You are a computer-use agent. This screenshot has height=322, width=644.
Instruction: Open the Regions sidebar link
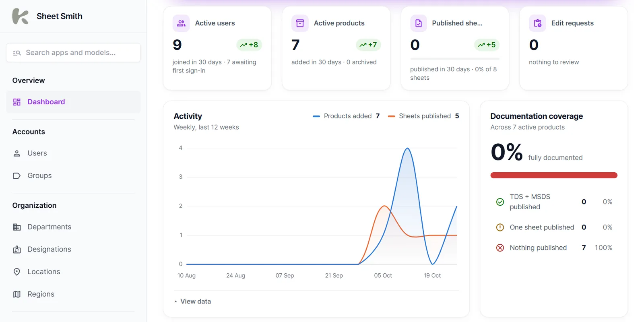(73, 294)
